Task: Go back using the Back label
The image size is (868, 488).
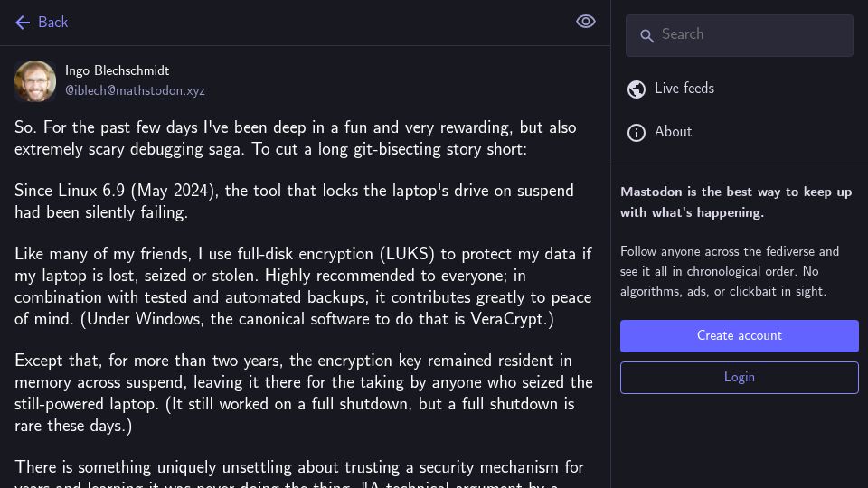Action: pos(52,22)
